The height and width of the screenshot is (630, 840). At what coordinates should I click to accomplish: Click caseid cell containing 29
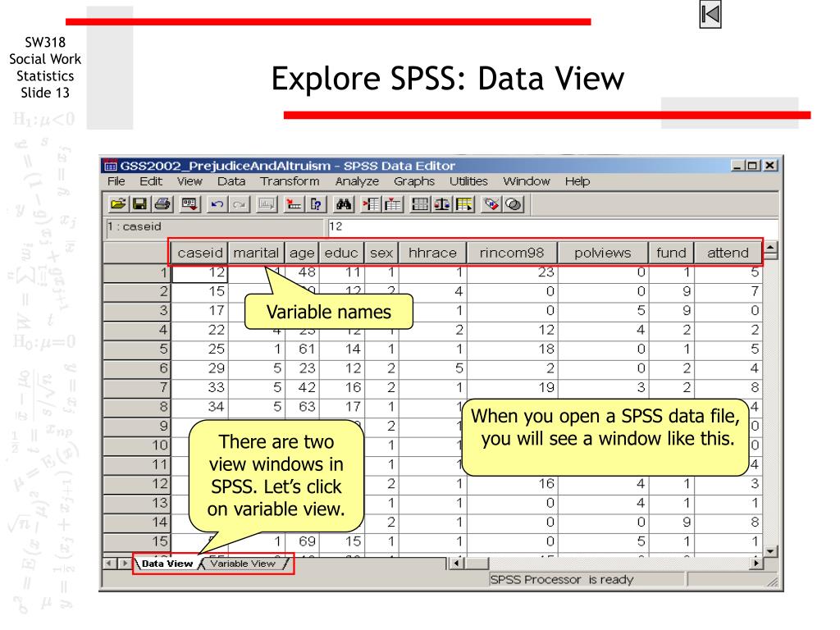click(x=200, y=368)
